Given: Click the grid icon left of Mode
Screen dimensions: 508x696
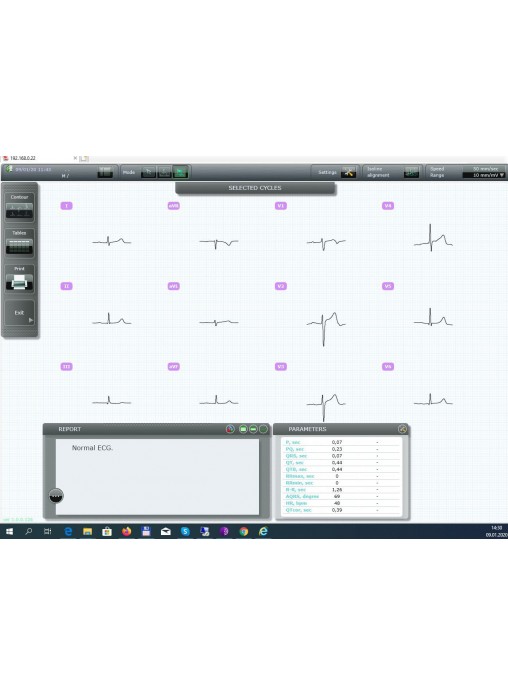Looking at the screenshot, I should pyautogui.click(x=105, y=172).
